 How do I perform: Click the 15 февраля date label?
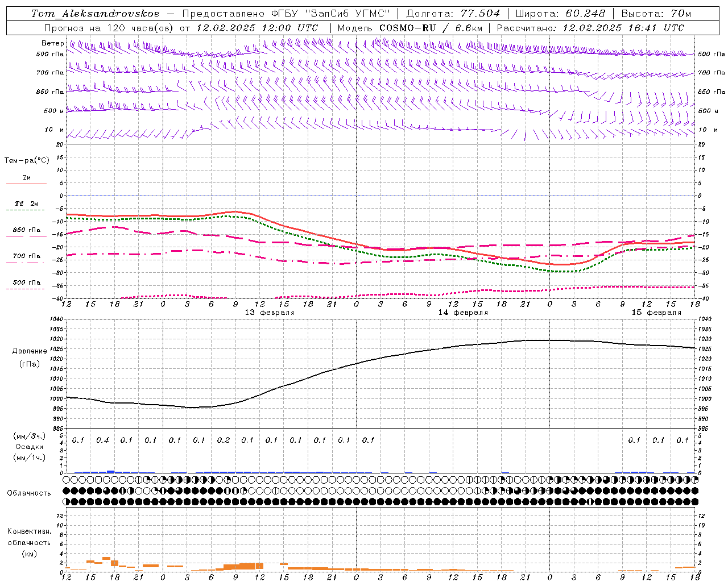pos(656,313)
